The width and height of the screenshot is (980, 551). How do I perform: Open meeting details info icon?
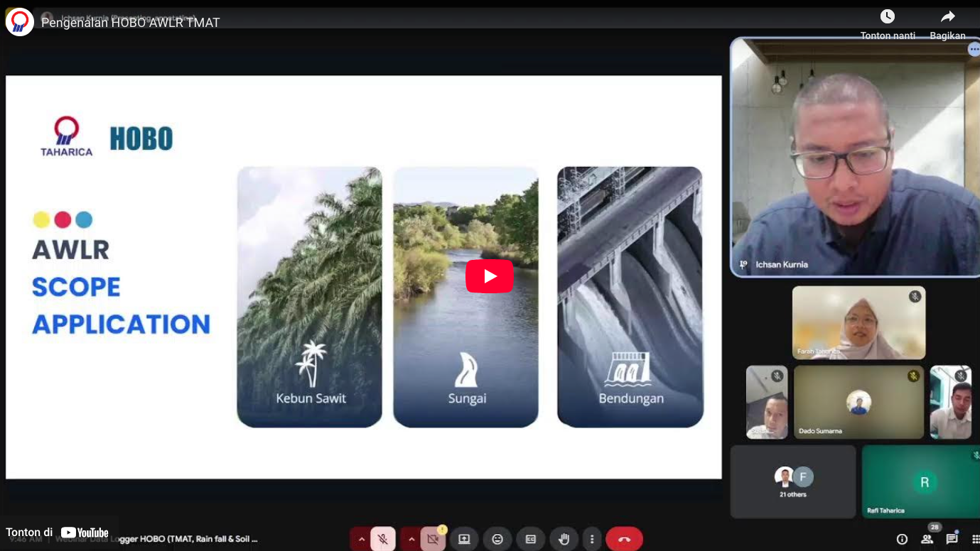902,540
